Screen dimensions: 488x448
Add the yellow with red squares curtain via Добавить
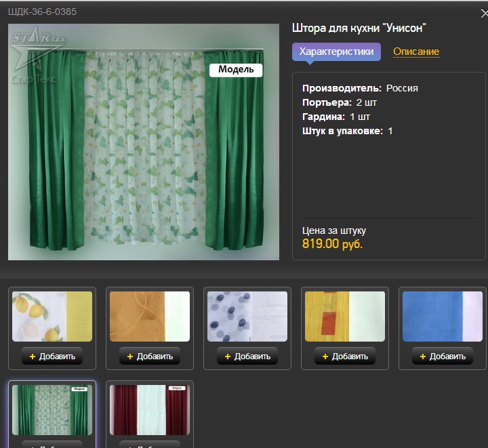[x=345, y=357]
